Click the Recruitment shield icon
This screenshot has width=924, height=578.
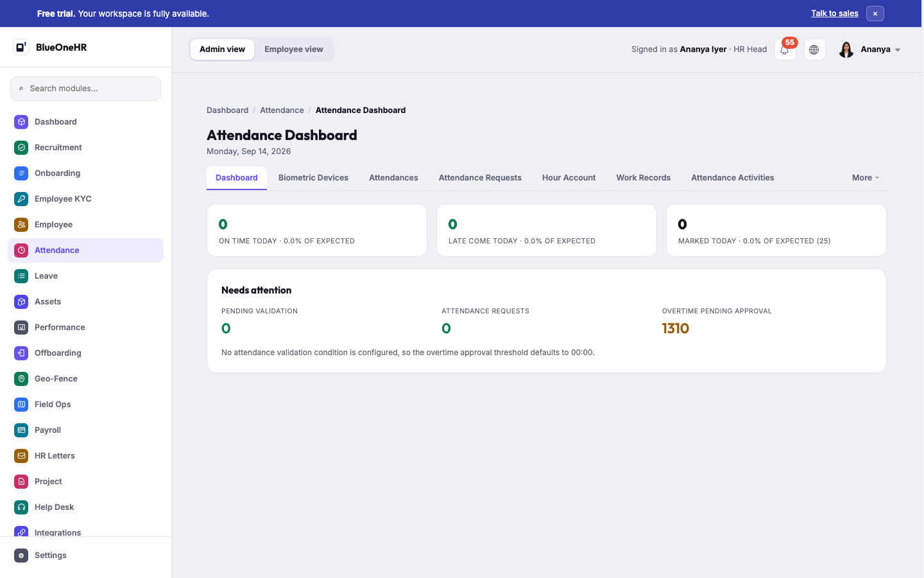(21, 147)
